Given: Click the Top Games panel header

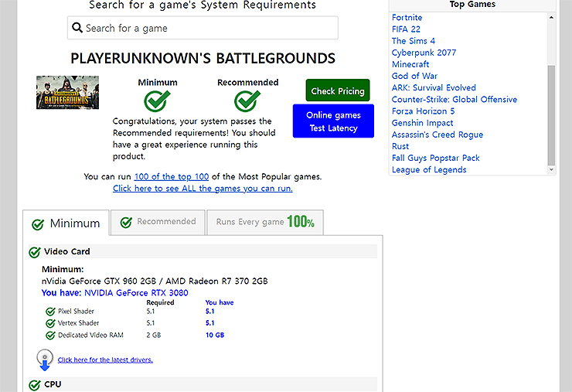Looking at the screenshot, I should tap(472, 5).
